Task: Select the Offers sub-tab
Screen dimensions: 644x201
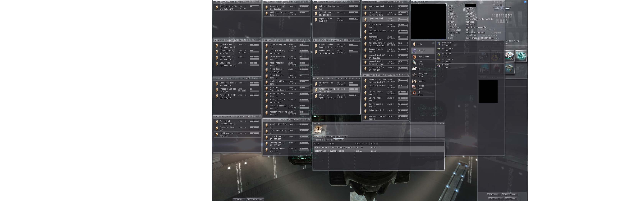Action: pyautogui.click(x=329, y=140)
